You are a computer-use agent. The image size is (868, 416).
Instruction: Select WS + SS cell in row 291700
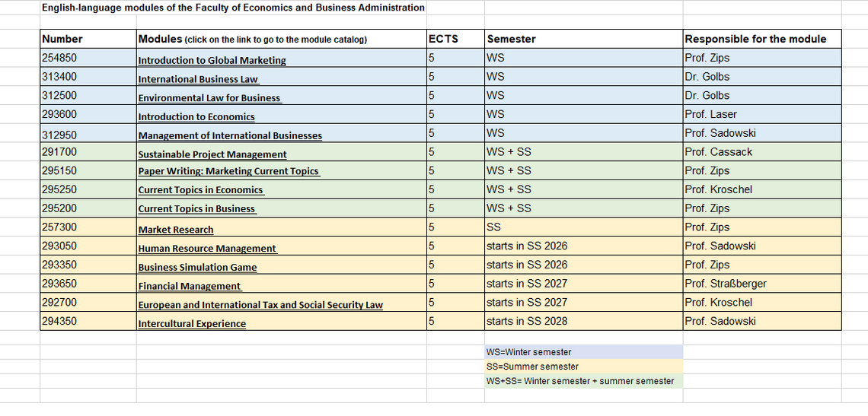pyautogui.click(x=583, y=152)
